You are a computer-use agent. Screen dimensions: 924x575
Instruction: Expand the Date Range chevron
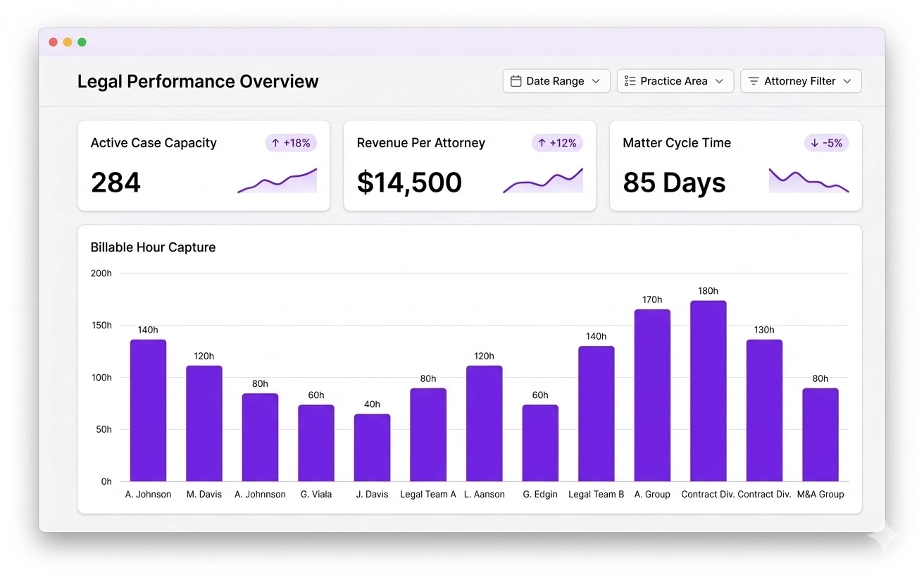pyautogui.click(x=596, y=81)
